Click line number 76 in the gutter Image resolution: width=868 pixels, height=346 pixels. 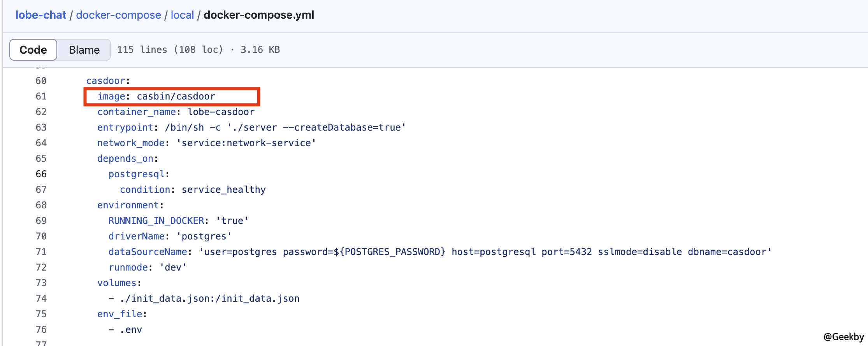[41, 330]
